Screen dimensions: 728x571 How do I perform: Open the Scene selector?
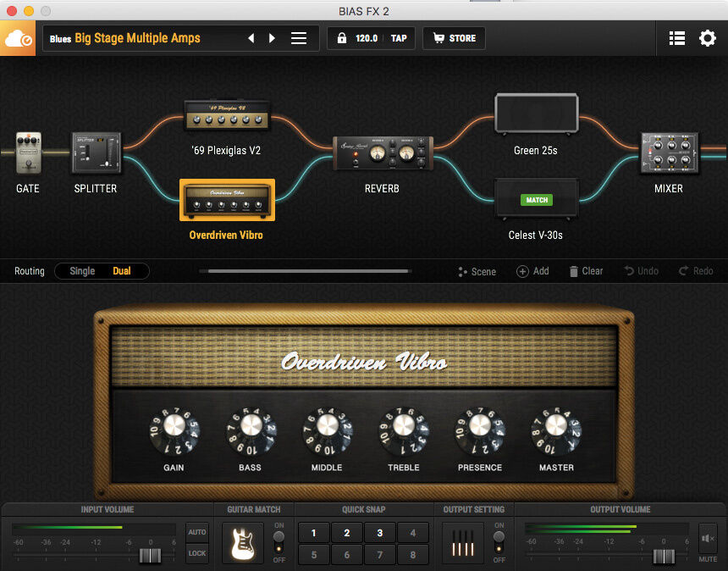477,271
